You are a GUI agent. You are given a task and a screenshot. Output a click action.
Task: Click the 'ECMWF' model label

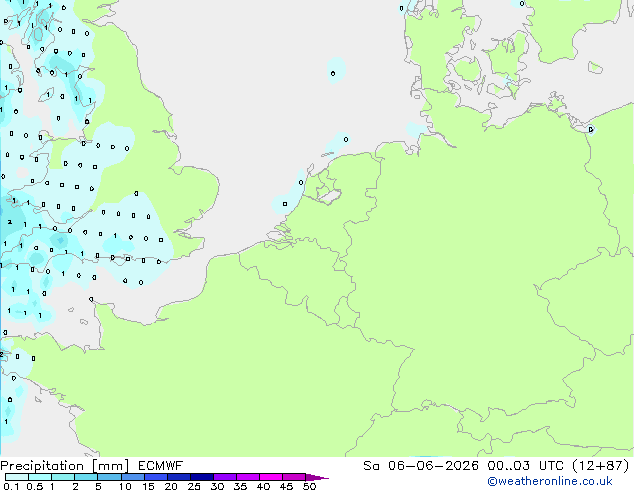click(x=161, y=466)
